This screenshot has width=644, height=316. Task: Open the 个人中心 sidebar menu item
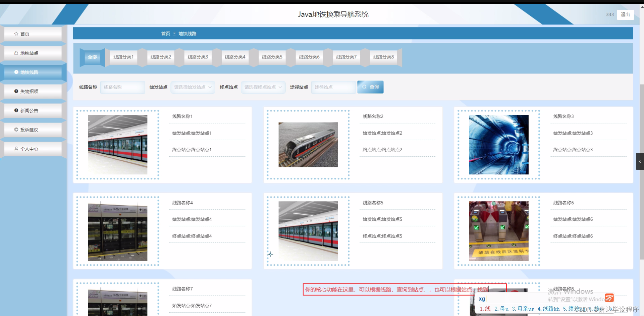coord(33,149)
